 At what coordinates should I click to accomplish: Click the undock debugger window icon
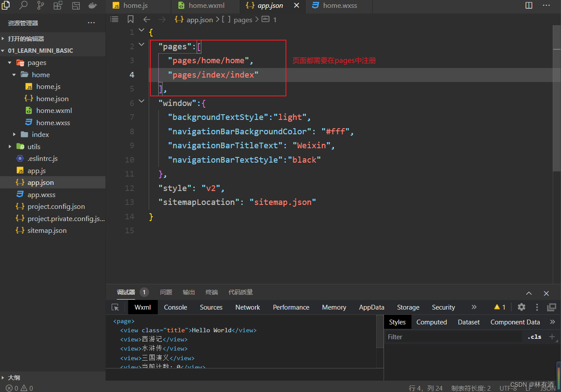[x=552, y=307]
